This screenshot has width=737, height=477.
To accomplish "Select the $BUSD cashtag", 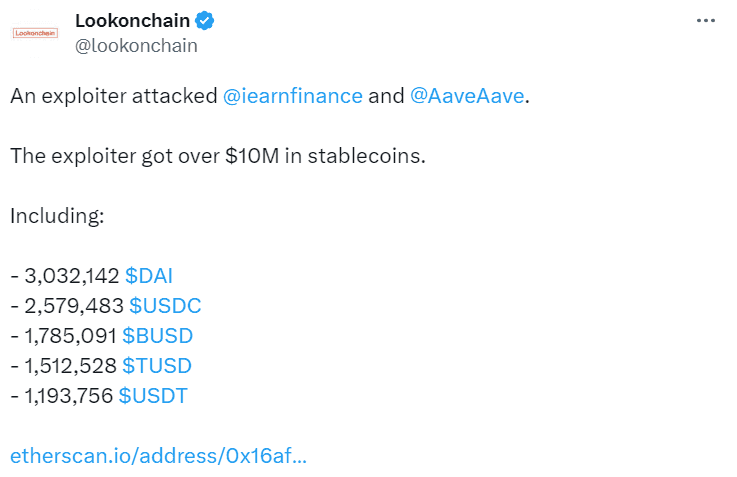I will (x=157, y=336).
